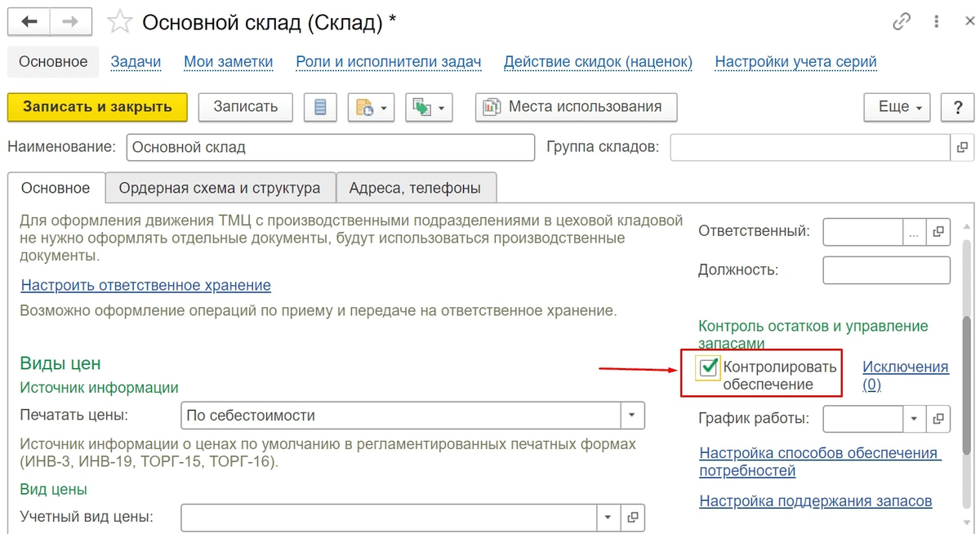The image size is (980, 534).
Task: Click into the Должность input field
Action: [887, 269]
